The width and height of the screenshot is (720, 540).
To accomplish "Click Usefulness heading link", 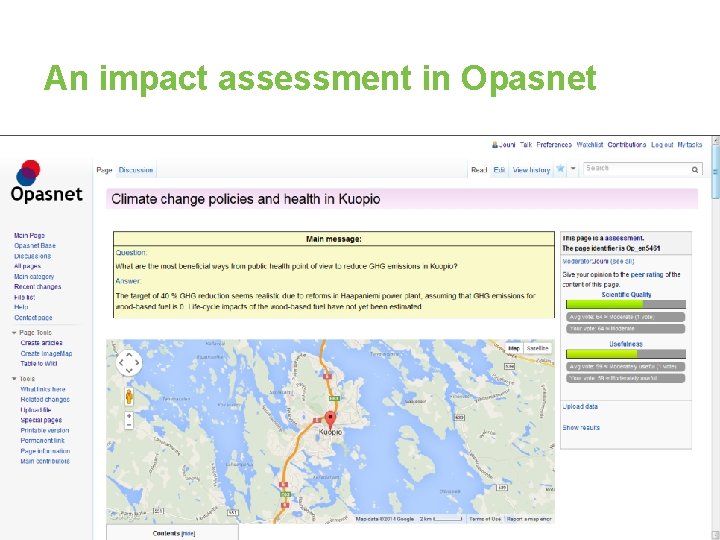I will click(x=626, y=344).
